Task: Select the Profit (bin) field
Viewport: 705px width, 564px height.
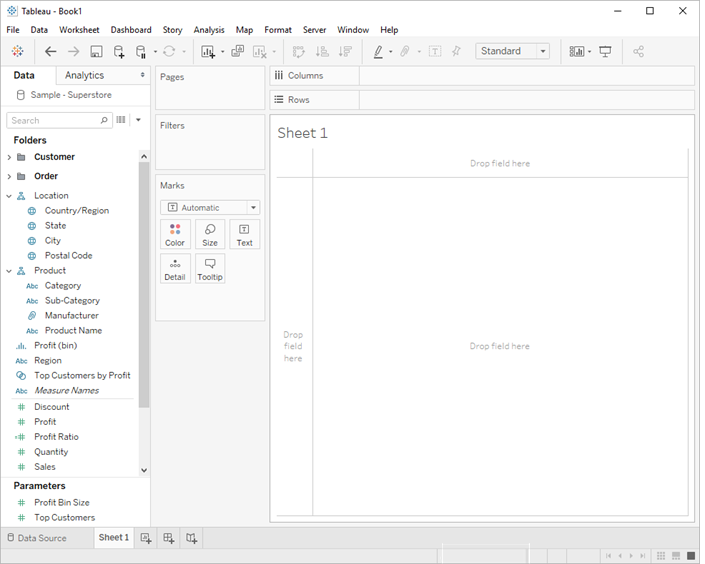Action: pos(55,345)
